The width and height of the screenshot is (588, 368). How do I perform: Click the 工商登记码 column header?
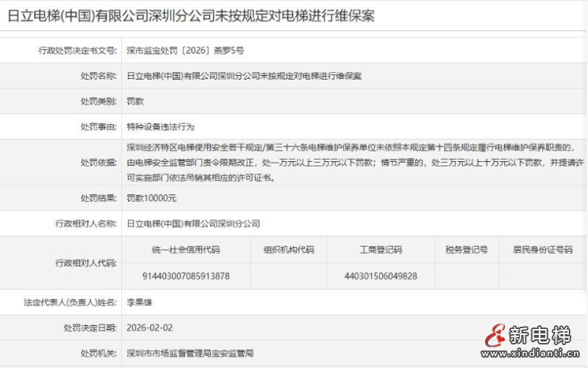380,250
